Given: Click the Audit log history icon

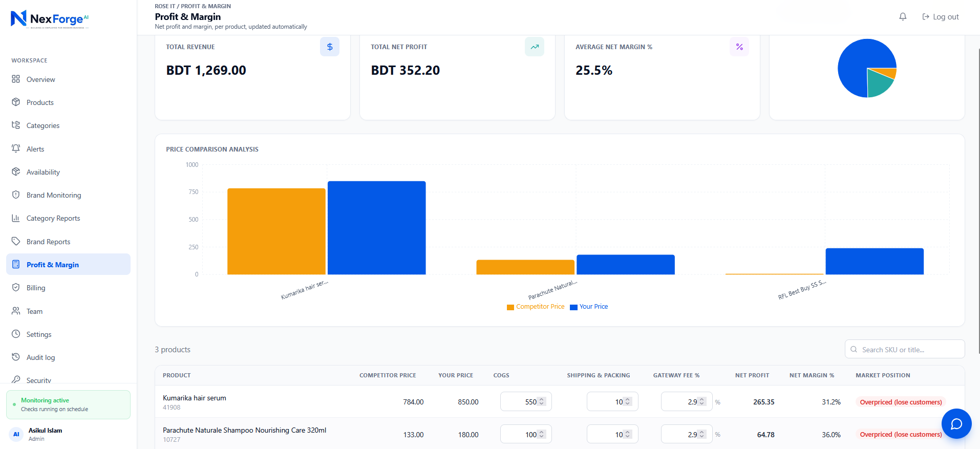Looking at the screenshot, I should [16, 357].
